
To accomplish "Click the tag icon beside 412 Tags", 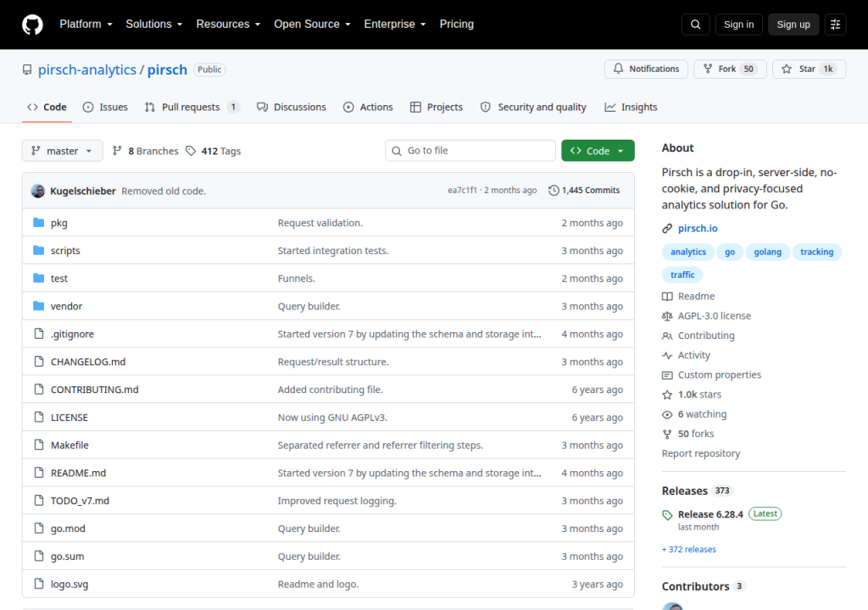I will click(x=191, y=151).
